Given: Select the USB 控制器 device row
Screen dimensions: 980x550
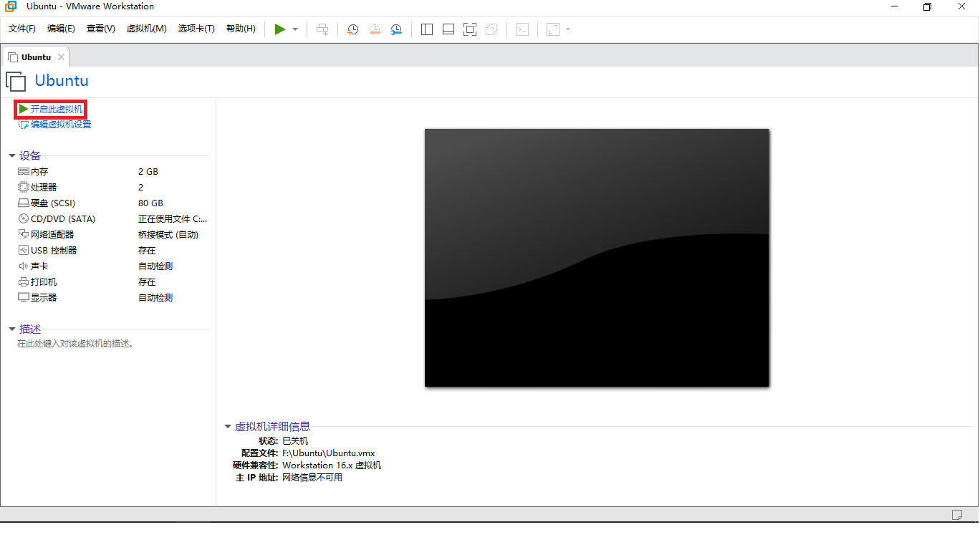Looking at the screenshot, I should (x=113, y=251).
